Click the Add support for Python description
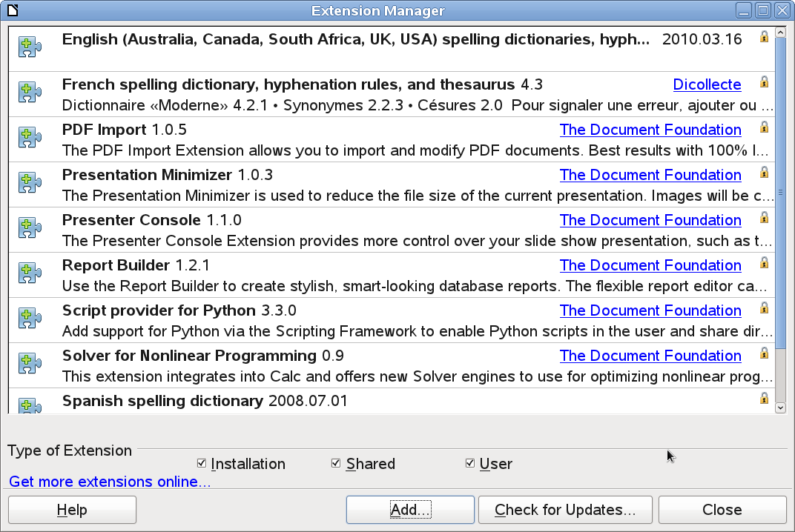Viewport: 795px width, 532px height. click(418, 331)
